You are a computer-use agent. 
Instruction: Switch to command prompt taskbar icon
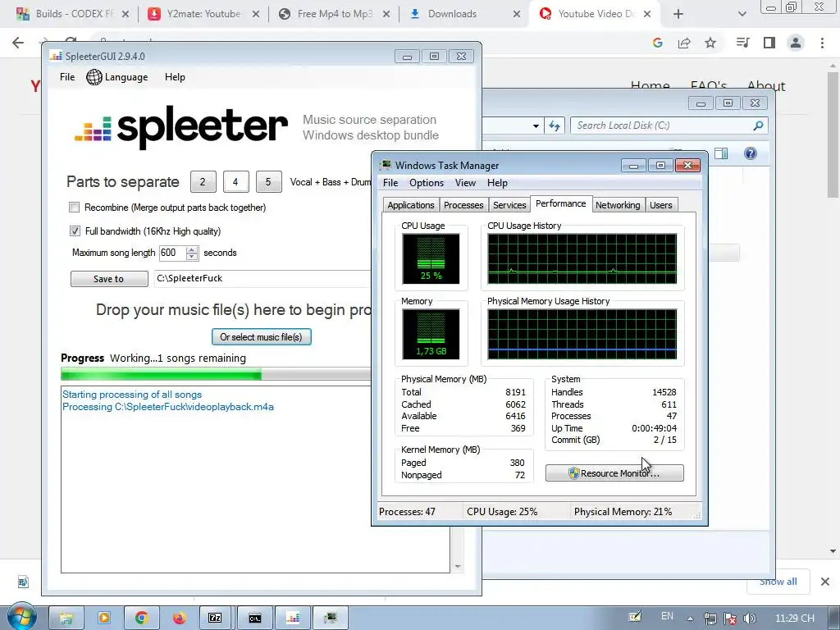pyautogui.click(x=254, y=619)
